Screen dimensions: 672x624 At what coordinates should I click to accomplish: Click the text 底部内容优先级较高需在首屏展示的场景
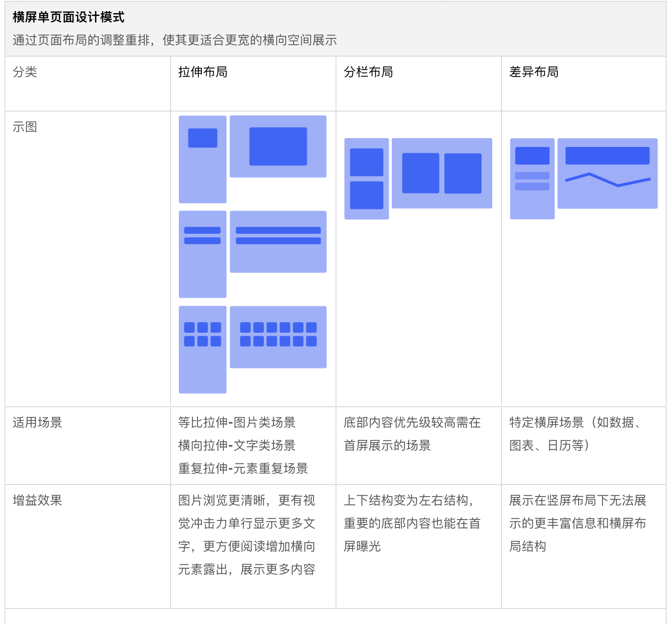pyautogui.click(x=412, y=434)
